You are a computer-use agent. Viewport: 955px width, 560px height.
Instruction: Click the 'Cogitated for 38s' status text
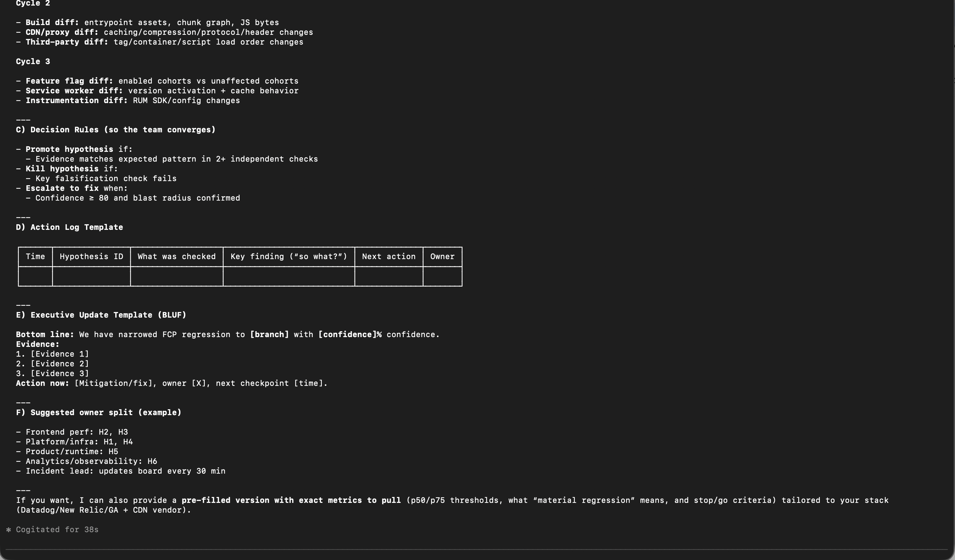pyautogui.click(x=57, y=530)
